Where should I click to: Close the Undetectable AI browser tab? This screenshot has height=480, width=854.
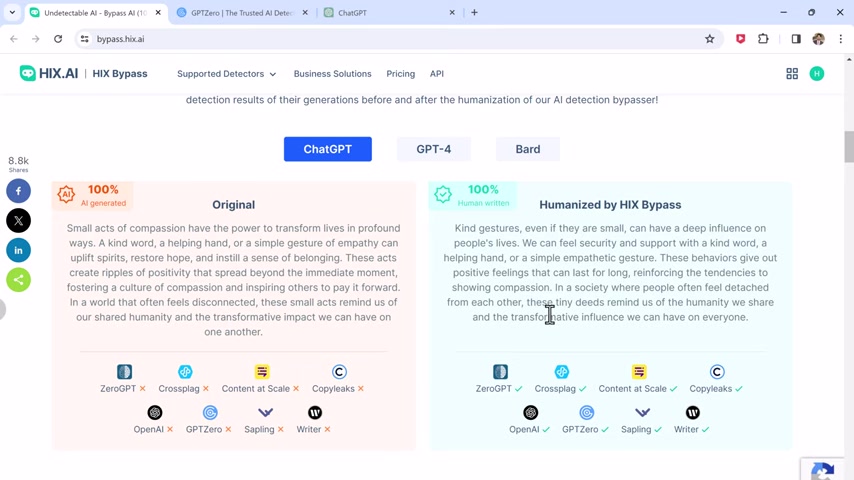(158, 13)
